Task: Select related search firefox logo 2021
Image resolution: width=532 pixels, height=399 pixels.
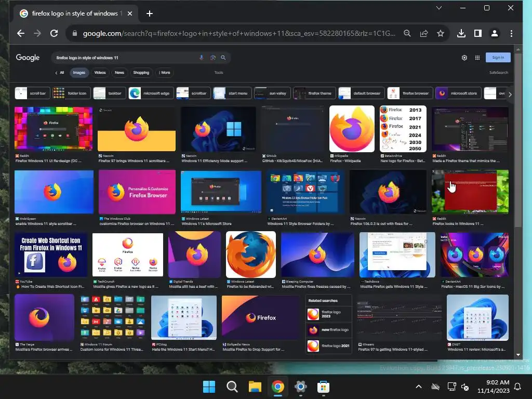Action: [x=328, y=345]
